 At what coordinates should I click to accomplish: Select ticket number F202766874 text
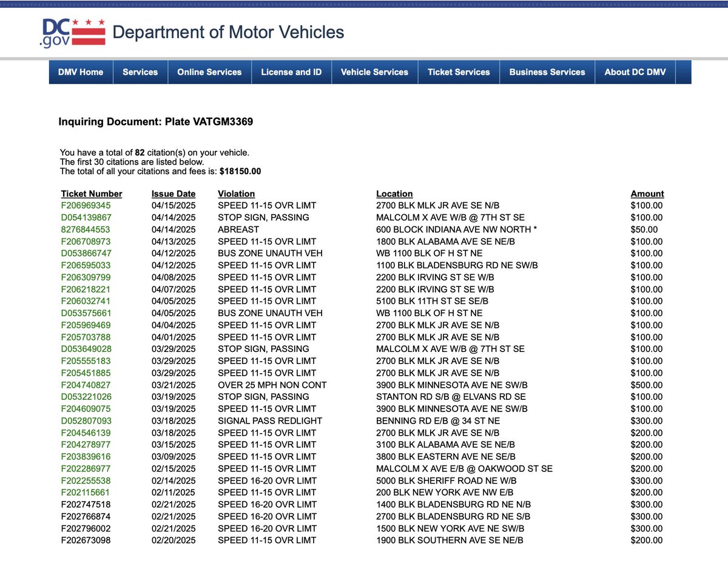86,516
